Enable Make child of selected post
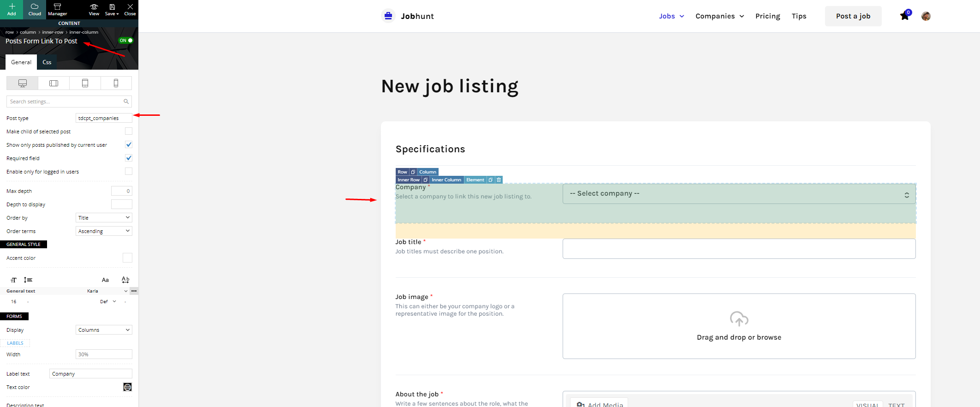Viewport: 980px width, 407px height. pos(129,132)
